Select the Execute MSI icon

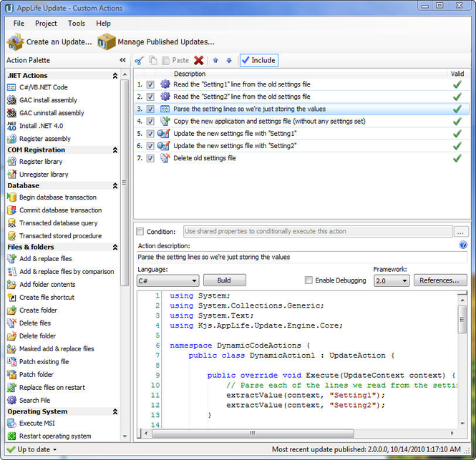(11, 424)
